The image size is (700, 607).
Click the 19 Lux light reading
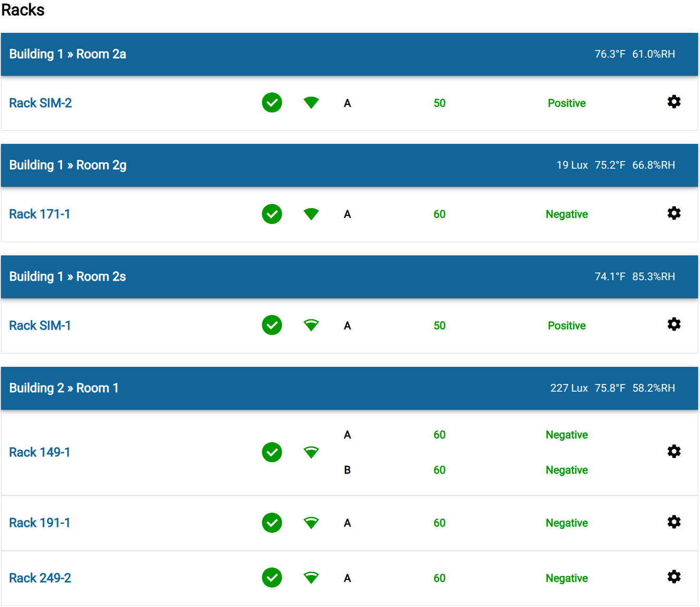(572, 165)
